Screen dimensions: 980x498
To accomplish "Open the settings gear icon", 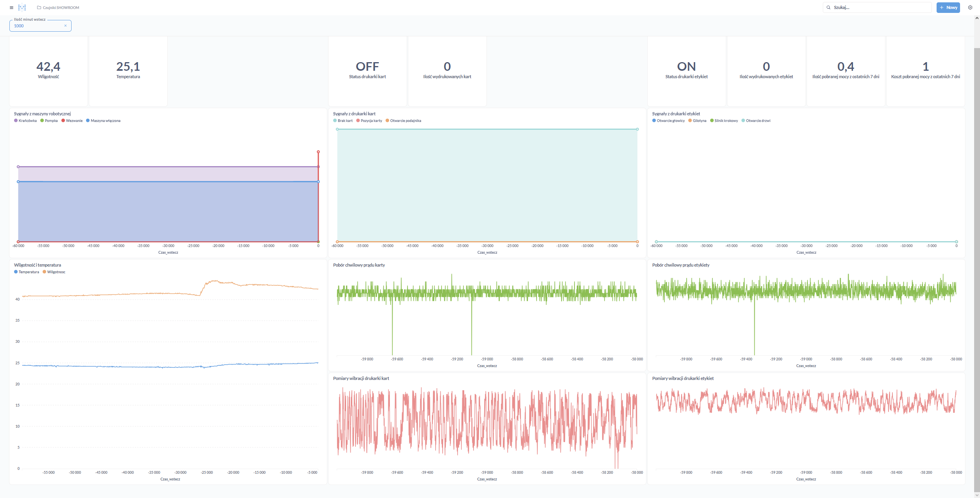I will [970, 7].
